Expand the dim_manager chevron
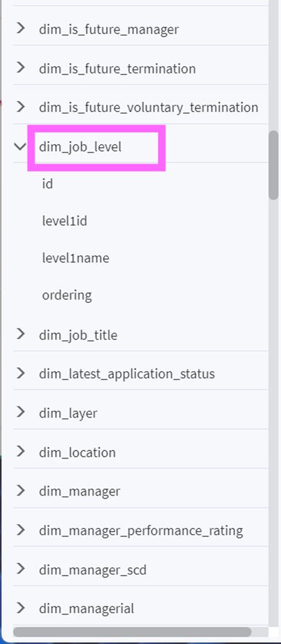Screen dimensions: 281x644 pos(21,491)
